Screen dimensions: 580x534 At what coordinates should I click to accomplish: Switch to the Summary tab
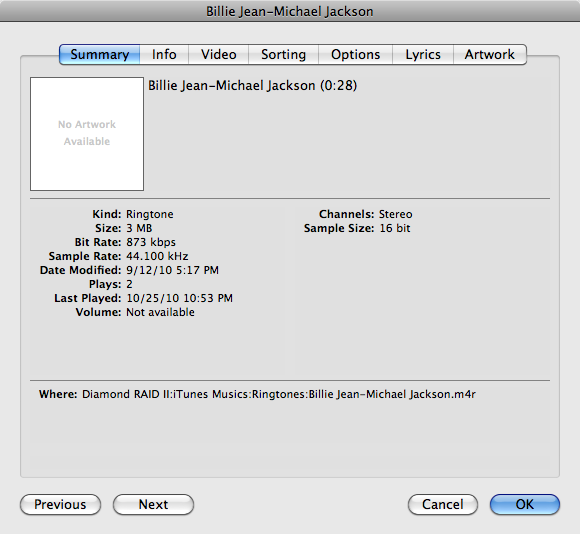pyautogui.click(x=100, y=54)
